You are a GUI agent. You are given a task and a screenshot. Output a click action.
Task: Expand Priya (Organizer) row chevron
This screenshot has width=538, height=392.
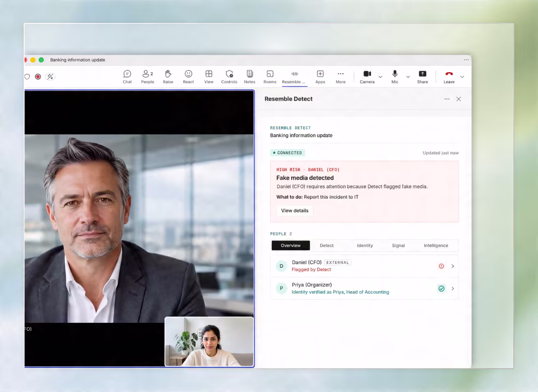pos(453,289)
